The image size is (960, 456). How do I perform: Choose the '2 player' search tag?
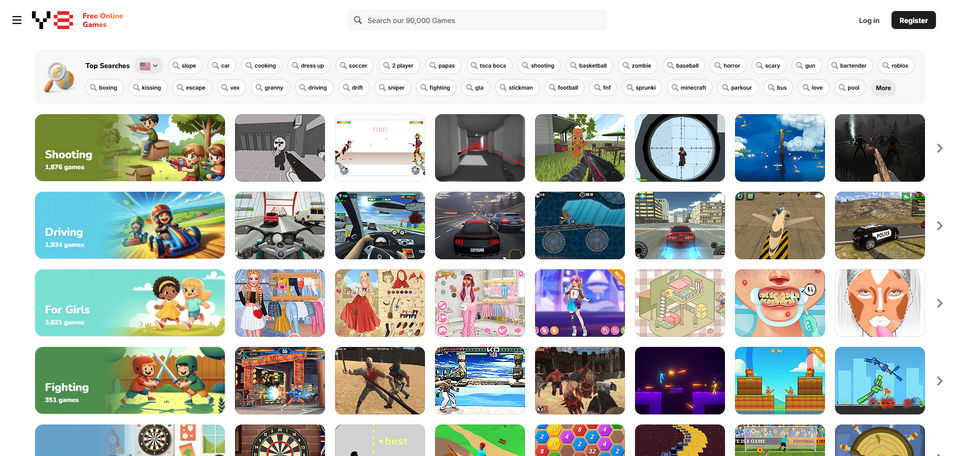pyautogui.click(x=399, y=65)
